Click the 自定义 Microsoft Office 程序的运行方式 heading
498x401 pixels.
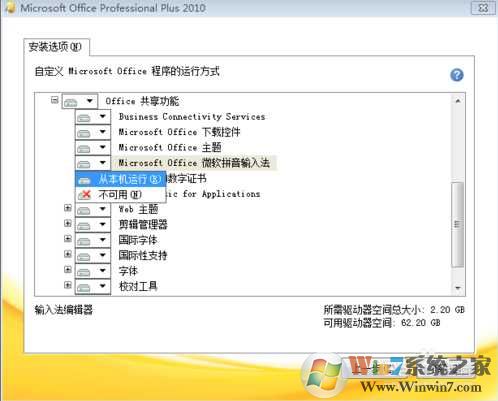tap(127, 71)
